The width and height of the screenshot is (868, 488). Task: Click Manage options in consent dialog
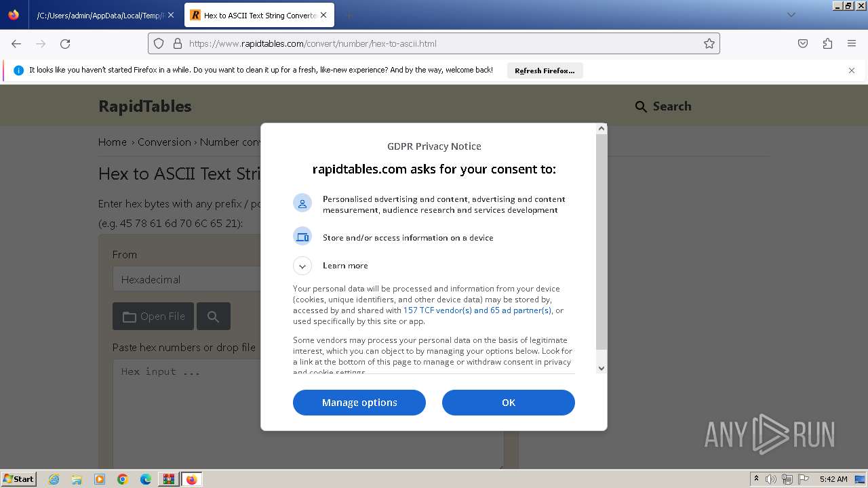click(x=359, y=403)
